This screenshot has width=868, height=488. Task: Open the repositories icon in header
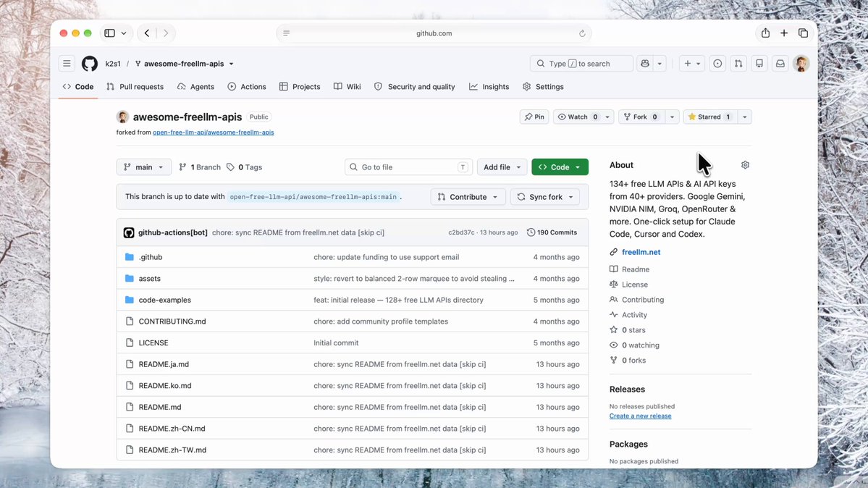point(759,64)
